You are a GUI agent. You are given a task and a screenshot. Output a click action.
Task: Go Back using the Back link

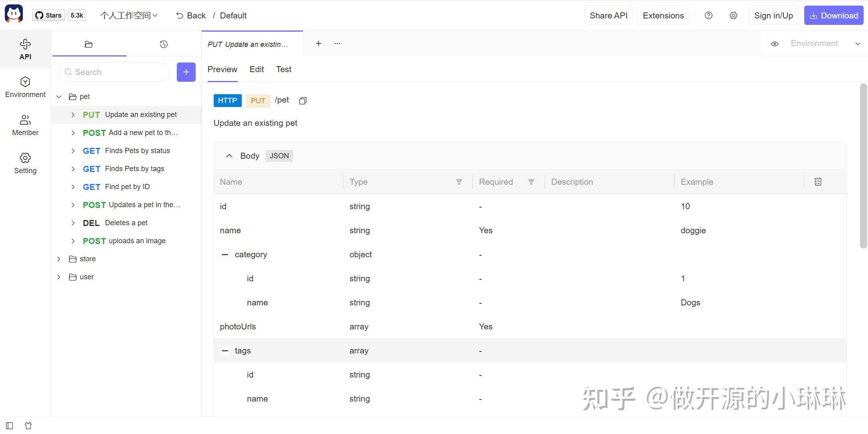tap(191, 15)
